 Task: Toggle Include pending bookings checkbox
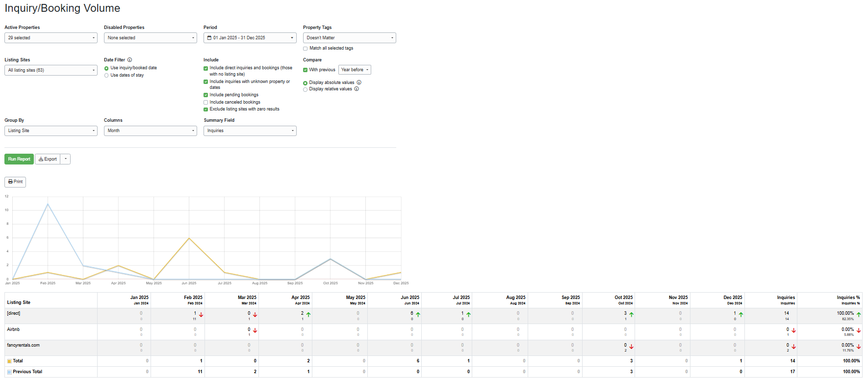[x=205, y=95]
